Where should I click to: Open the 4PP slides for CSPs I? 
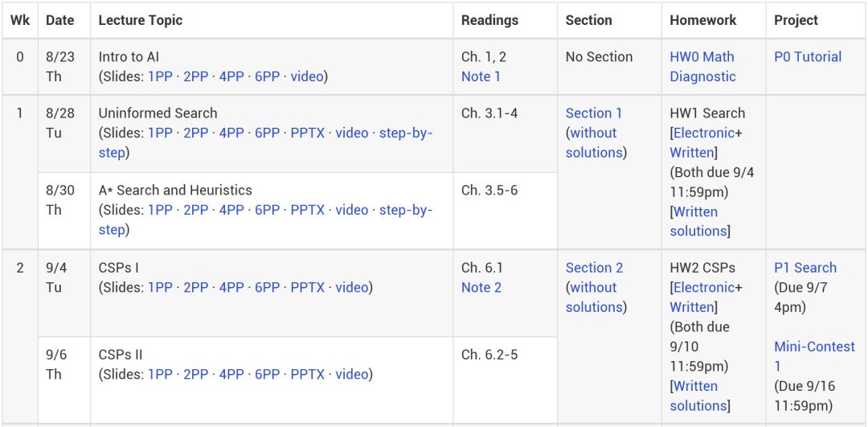[x=231, y=287]
